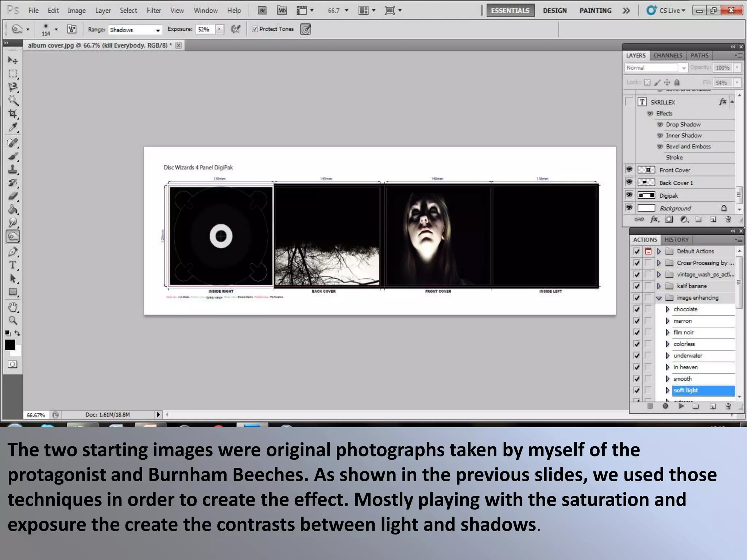Switch to the Channels tab
Image resolution: width=747 pixels, height=560 pixels.
pos(667,55)
